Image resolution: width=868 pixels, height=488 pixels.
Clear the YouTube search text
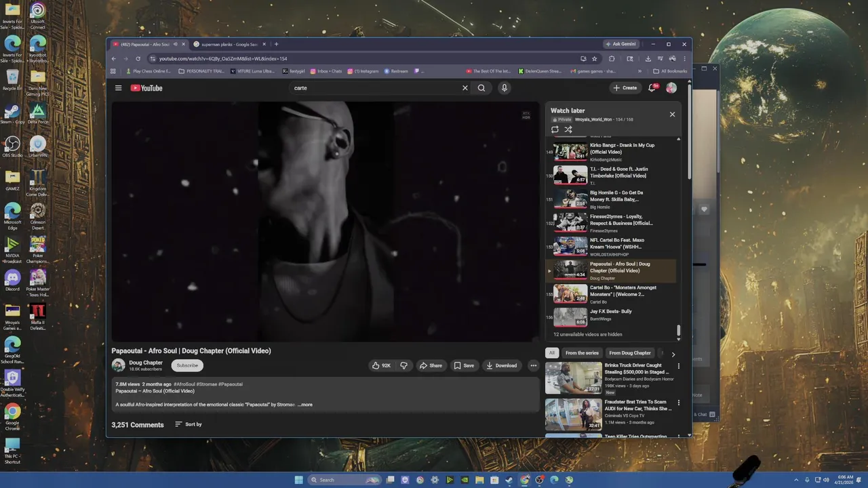[465, 88]
